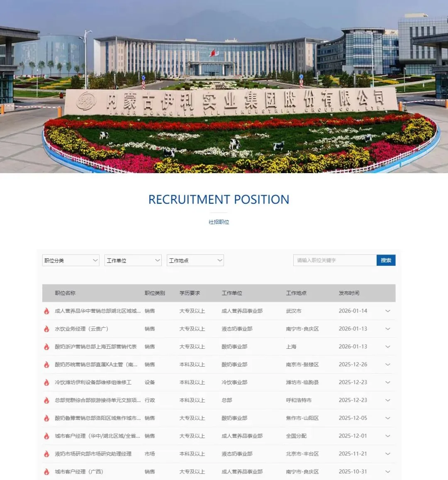Click flame icon beside 水饮业务经理（云贵广）
Screen dimensions: 448x480
pyautogui.click(x=46, y=329)
